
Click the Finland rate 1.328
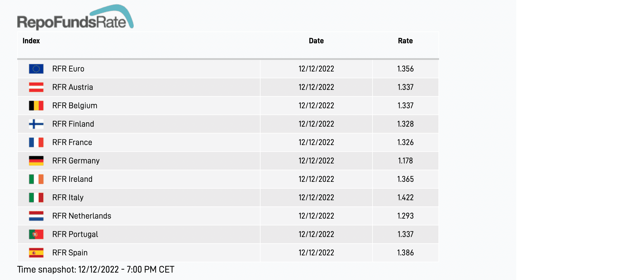pos(405,124)
